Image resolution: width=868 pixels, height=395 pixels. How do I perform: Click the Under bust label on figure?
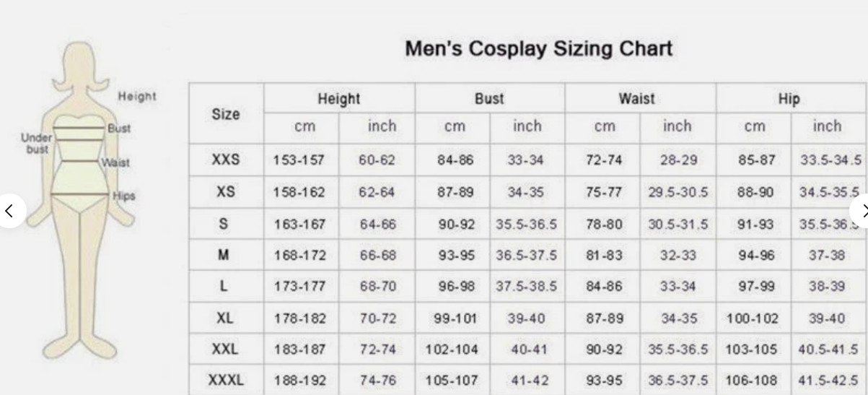click(x=34, y=143)
